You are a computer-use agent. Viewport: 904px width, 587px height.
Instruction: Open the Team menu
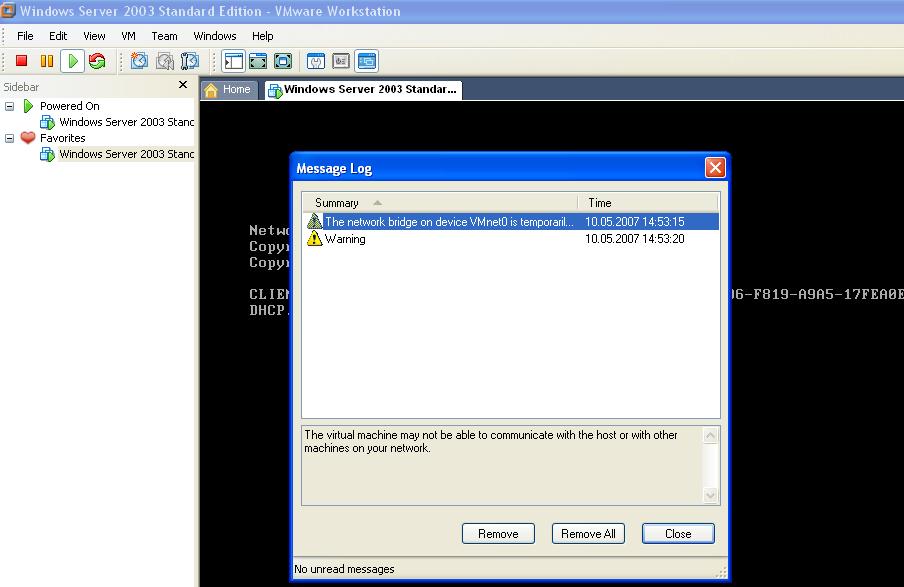tap(164, 36)
